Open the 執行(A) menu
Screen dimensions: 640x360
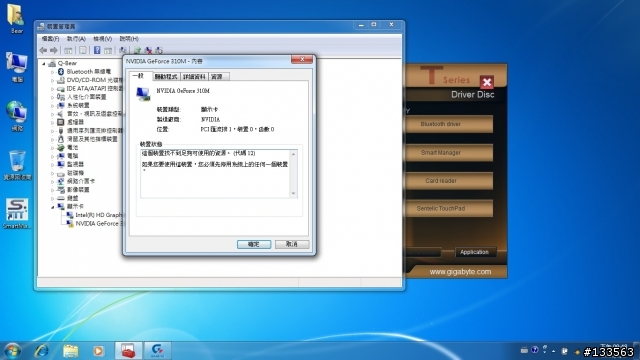coord(76,39)
